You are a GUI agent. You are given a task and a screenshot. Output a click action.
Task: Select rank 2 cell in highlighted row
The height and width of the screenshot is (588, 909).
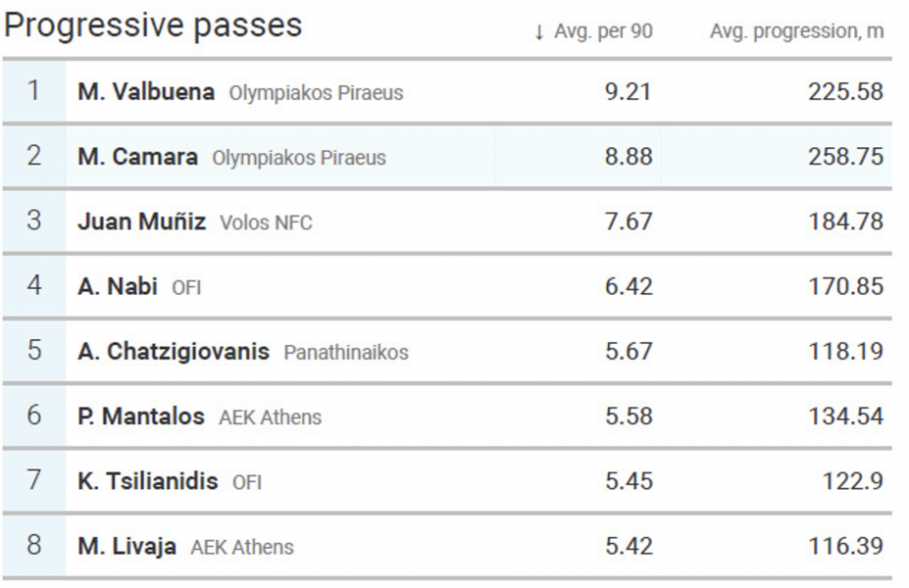click(33, 157)
